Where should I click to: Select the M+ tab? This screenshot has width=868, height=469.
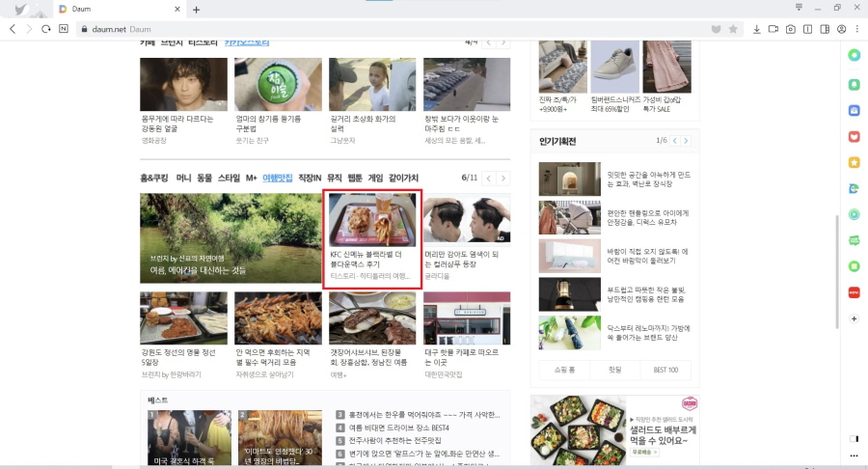pyautogui.click(x=252, y=178)
